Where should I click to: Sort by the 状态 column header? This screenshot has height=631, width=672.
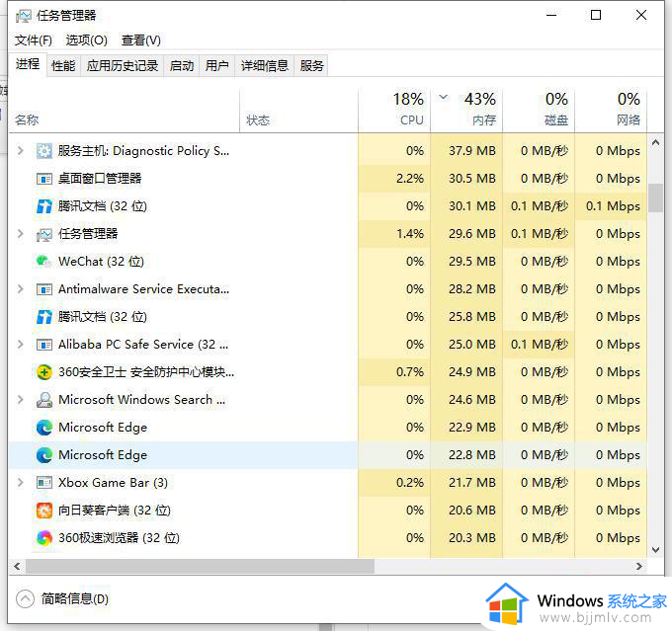pyautogui.click(x=298, y=110)
